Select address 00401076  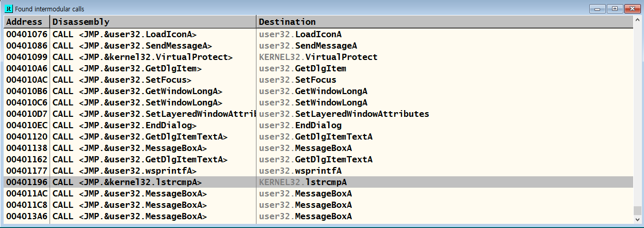(27, 34)
